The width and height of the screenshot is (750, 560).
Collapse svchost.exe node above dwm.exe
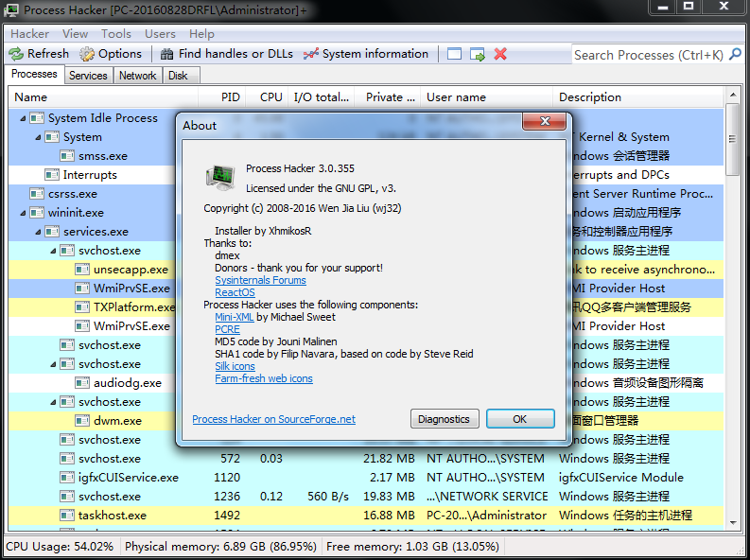53,402
